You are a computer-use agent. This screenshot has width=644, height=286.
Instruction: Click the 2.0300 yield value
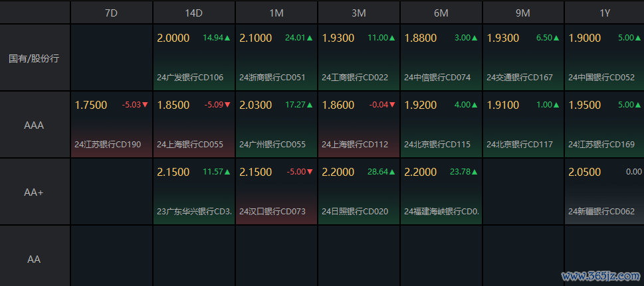tap(255, 105)
